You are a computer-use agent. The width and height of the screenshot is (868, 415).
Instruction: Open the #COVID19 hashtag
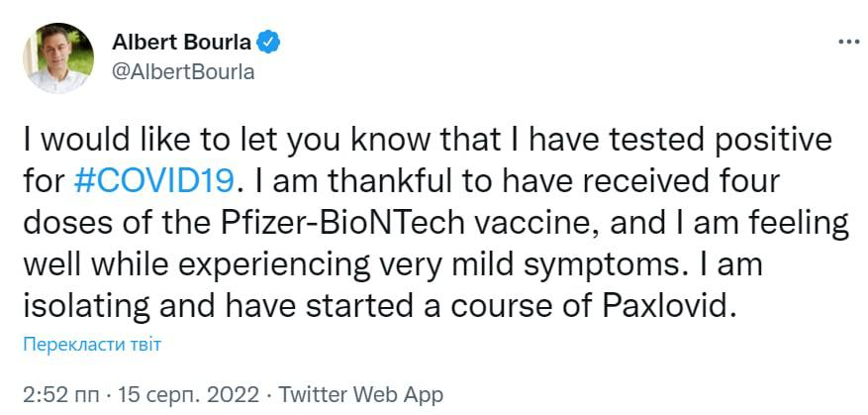pyautogui.click(x=154, y=180)
